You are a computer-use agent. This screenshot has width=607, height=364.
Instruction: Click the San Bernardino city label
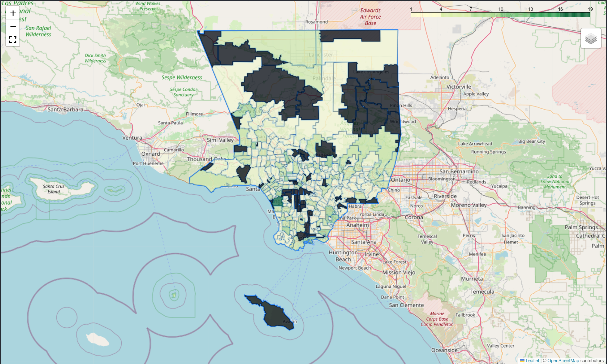459,171
